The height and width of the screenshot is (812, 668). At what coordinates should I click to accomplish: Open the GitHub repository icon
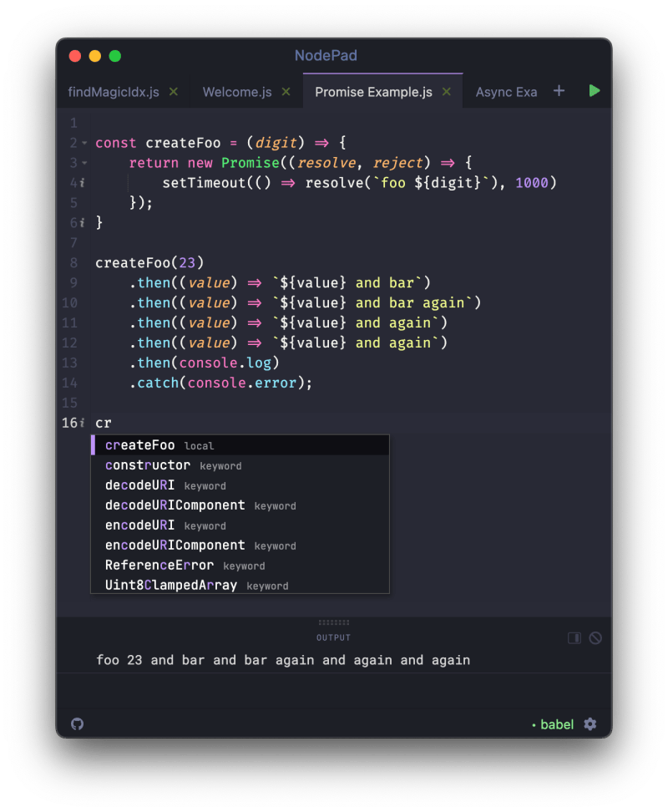pyautogui.click(x=77, y=723)
